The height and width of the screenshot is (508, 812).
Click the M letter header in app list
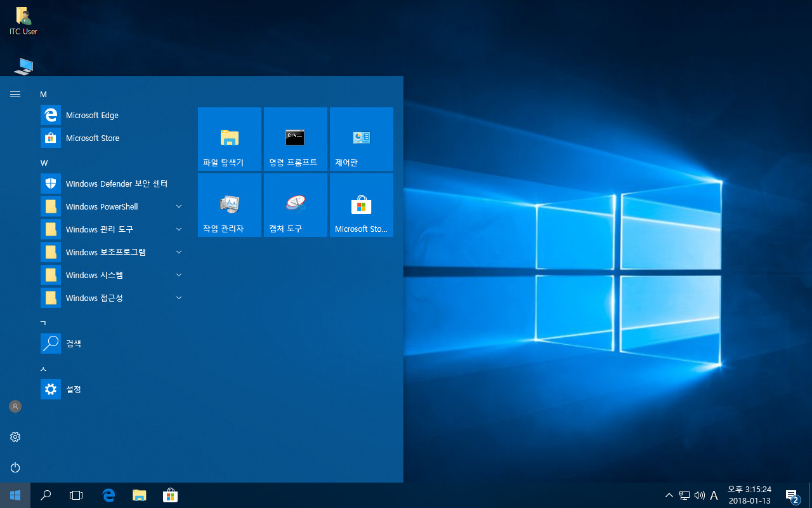pos(43,95)
